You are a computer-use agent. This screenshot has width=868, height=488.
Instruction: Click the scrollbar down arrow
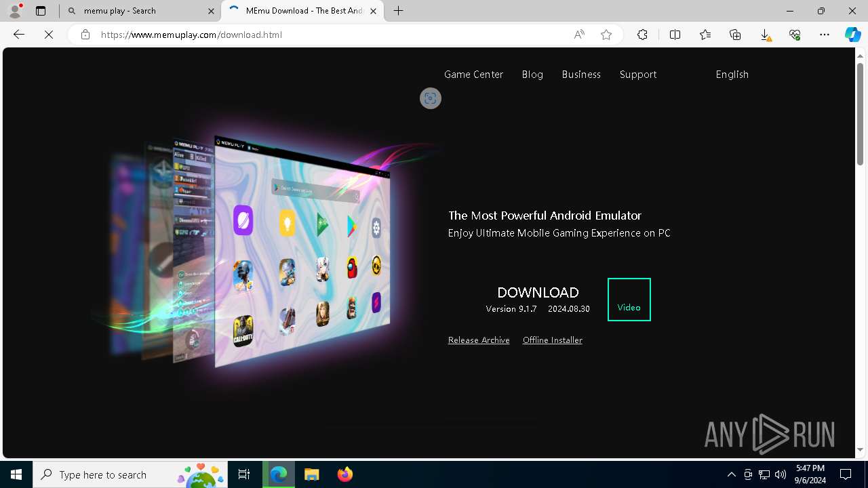click(860, 450)
